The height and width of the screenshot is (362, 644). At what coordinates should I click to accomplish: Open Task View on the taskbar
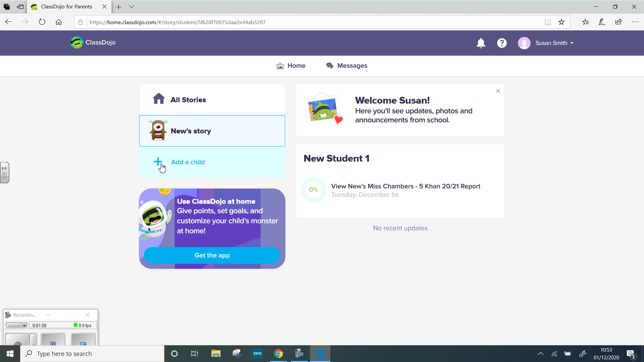pyautogui.click(x=195, y=354)
